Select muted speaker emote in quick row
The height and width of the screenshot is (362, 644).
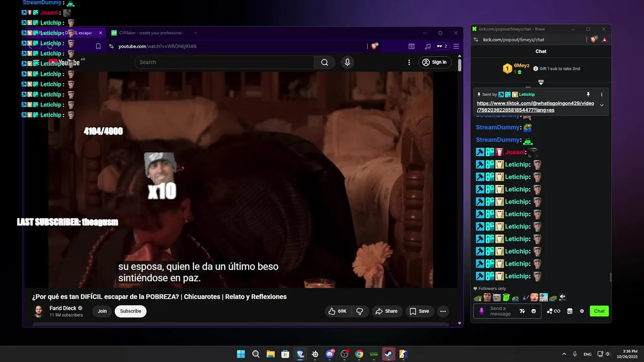(562, 298)
